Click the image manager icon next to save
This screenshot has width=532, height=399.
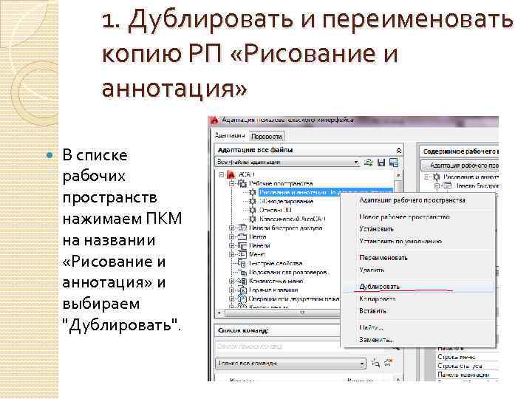(x=394, y=163)
